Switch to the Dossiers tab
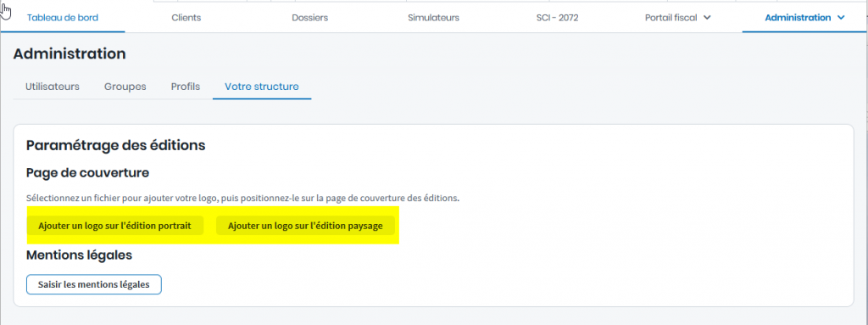868x325 pixels. (310, 18)
